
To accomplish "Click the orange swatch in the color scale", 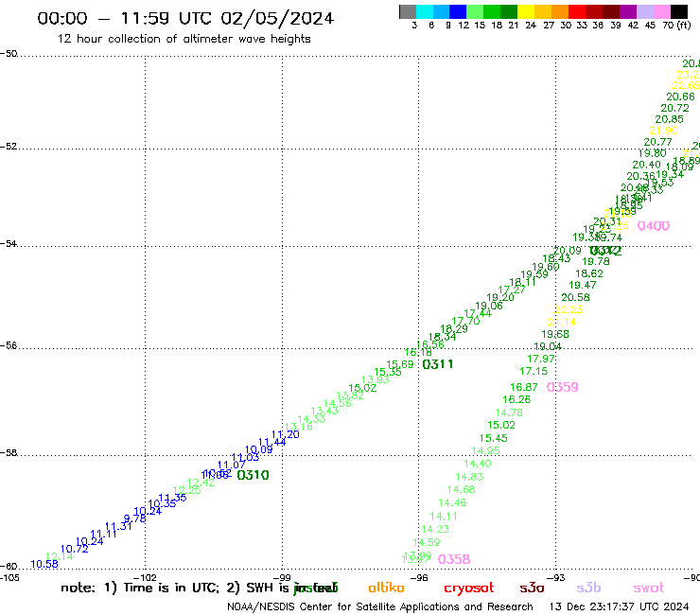I will pos(560,11).
